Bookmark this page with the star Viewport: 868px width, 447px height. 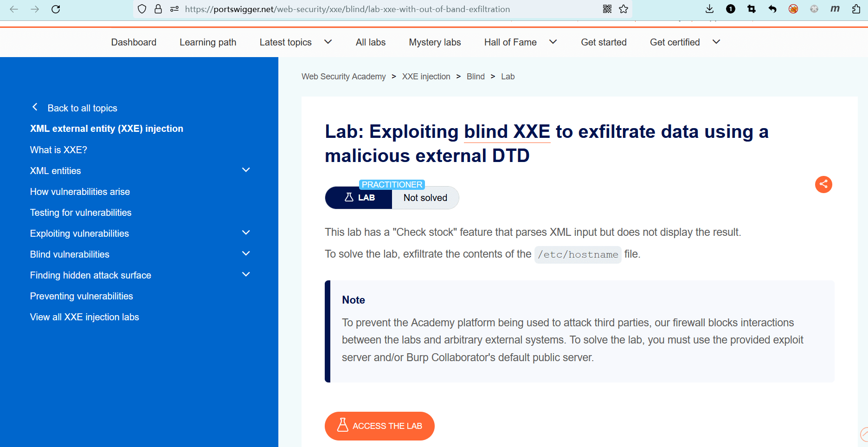point(624,9)
